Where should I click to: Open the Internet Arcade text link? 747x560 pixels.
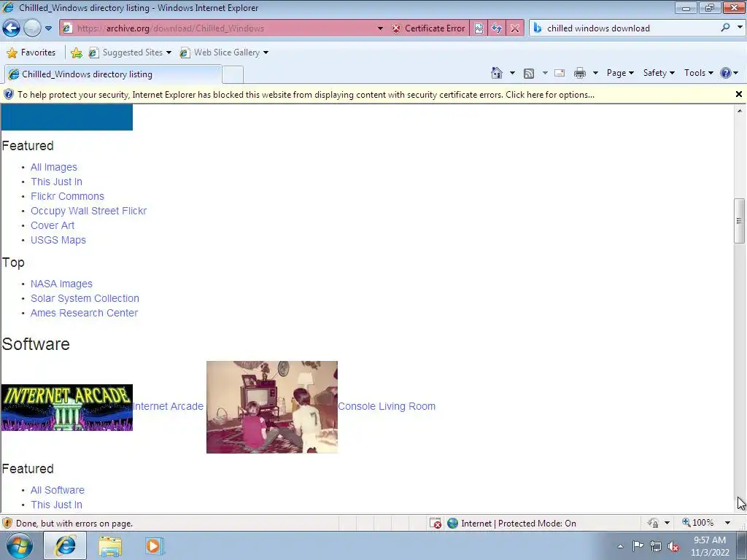click(x=168, y=406)
